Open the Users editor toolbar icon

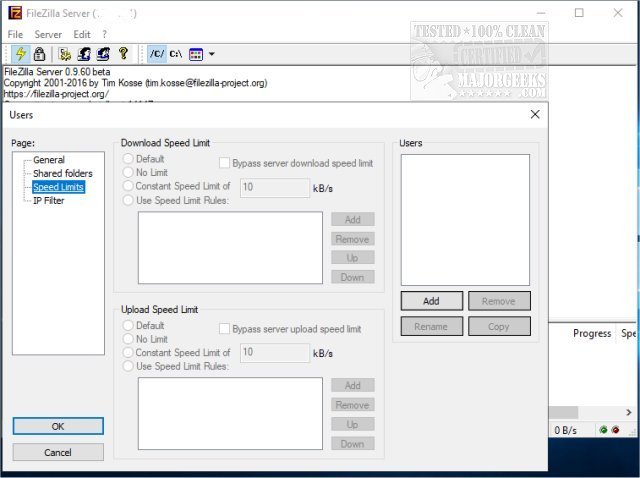84,54
